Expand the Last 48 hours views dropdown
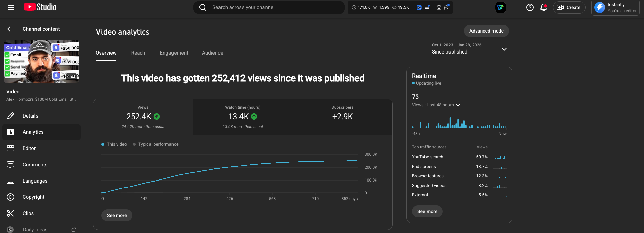The height and width of the screenshot is (233, 644). click(458, 105)
